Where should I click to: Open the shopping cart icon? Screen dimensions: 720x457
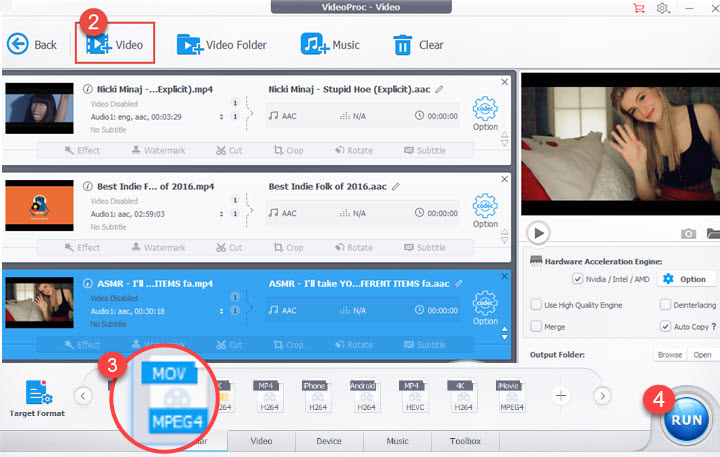click(x=639, y=8)
